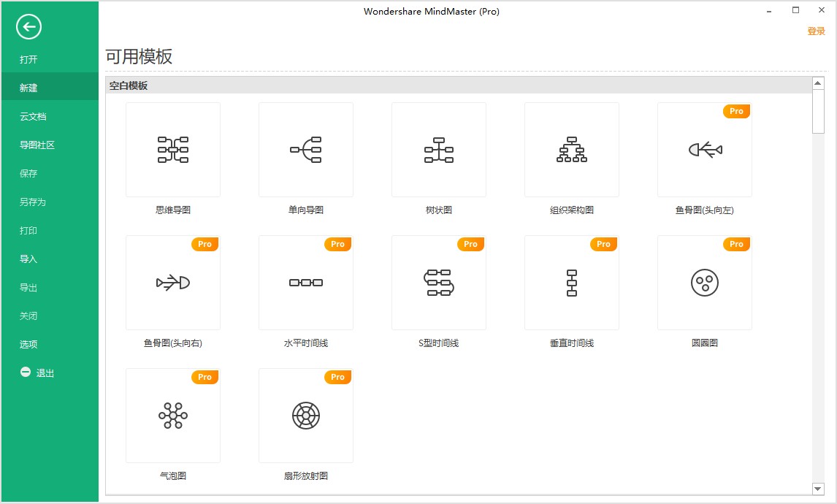Select 新建 in the sidebar
837x504 pixels.
pos(50,88)
